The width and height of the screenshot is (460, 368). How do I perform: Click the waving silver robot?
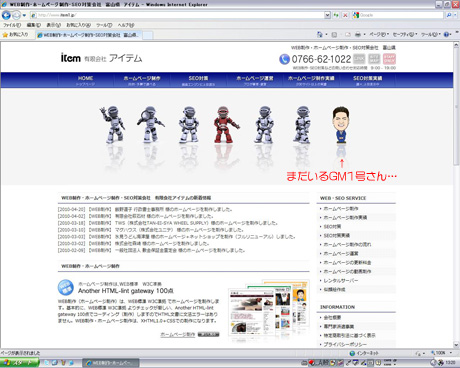coord(113,124)
